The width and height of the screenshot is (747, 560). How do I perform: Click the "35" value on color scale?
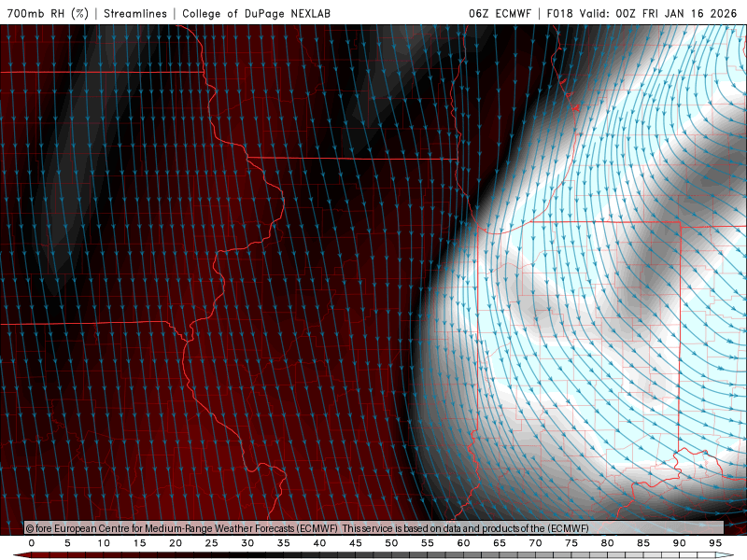click(284, 543)
